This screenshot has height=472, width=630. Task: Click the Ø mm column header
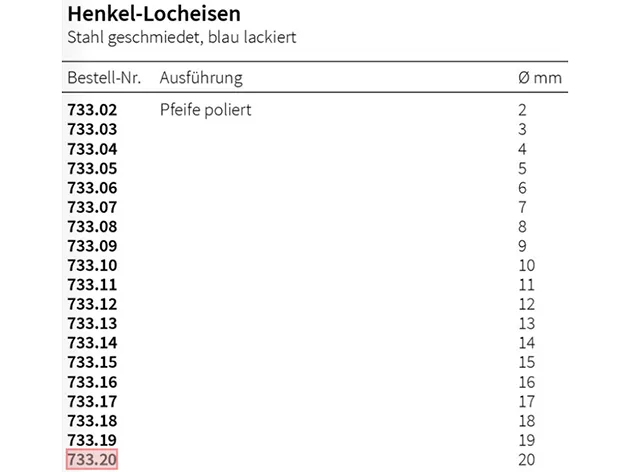point(540,78)
